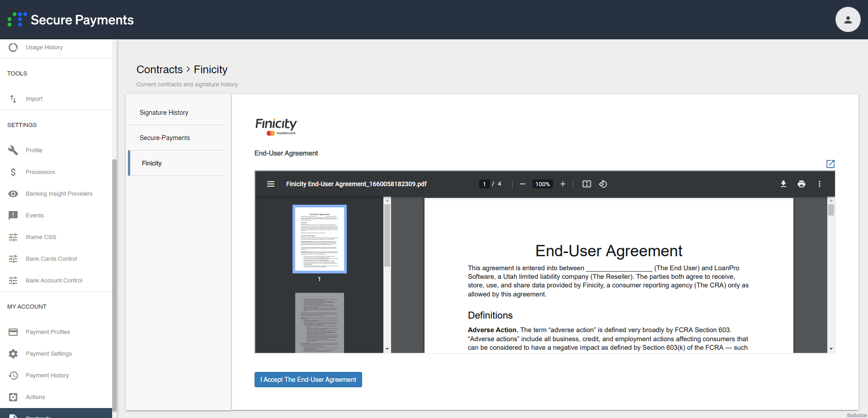The height and width of the screenshot is (418, 868).
Task: Click the Banking Insight Providers eye icon
Action: point(13,194)
